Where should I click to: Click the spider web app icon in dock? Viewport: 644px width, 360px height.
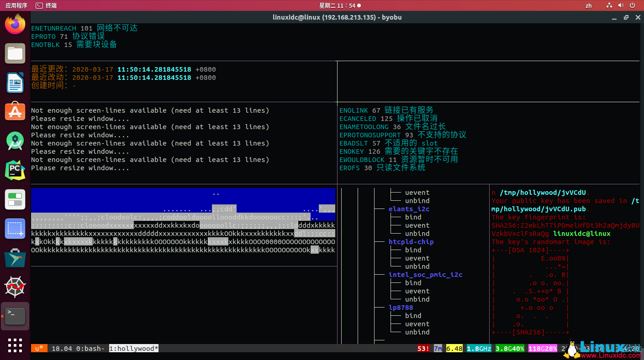(x=15, y=287)
